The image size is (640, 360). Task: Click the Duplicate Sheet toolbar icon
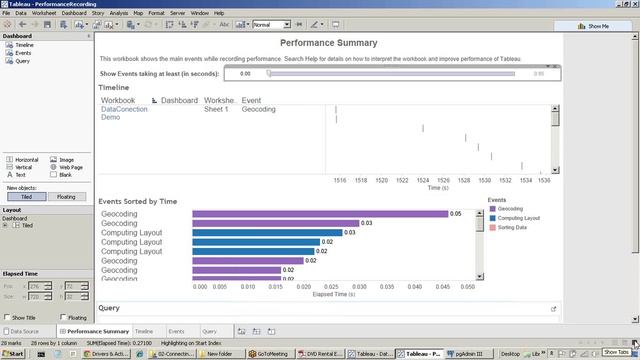pos(96,25)
